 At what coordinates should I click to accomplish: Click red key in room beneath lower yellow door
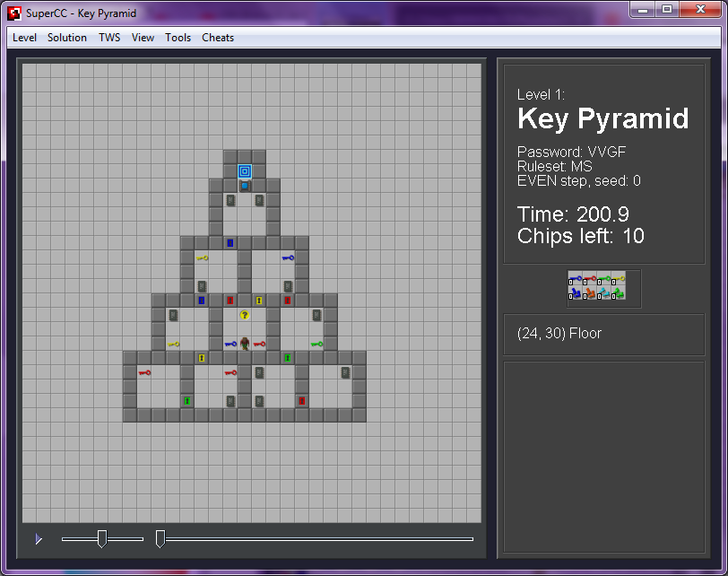[x=230, y=372]
